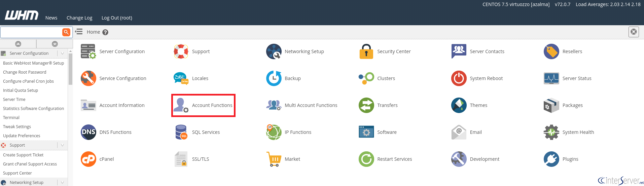
Task: Open Terminal in the sidebar
Action: tap(11, 117)
